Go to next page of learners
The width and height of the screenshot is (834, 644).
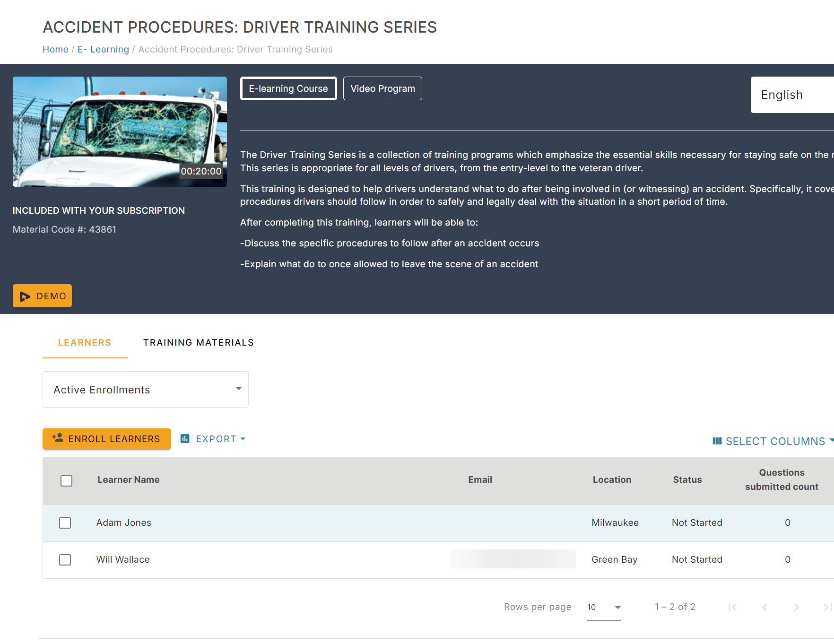click(x=796, y=607)
